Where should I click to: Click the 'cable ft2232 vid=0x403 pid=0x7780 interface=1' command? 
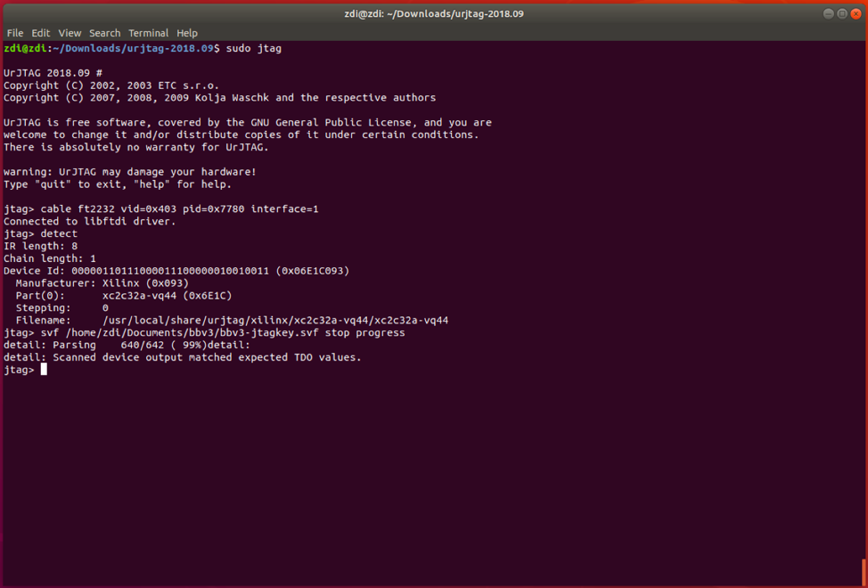(x=179, y=209)
